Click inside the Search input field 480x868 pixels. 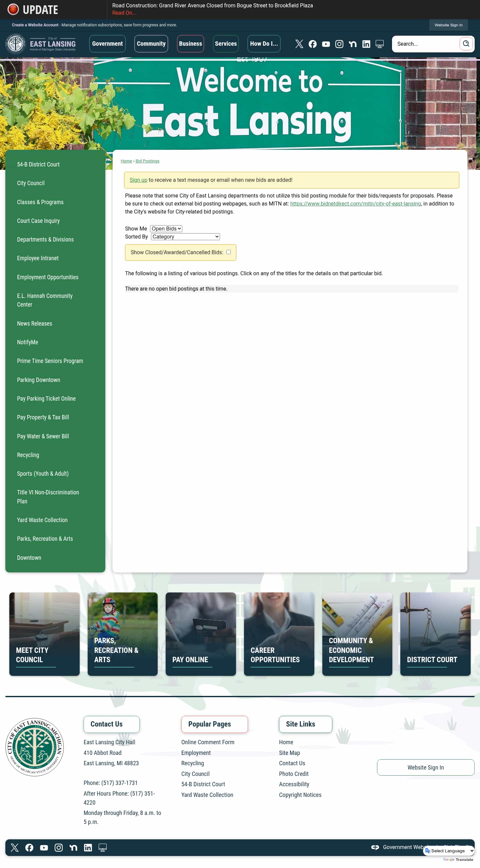(x=426, y=44)
